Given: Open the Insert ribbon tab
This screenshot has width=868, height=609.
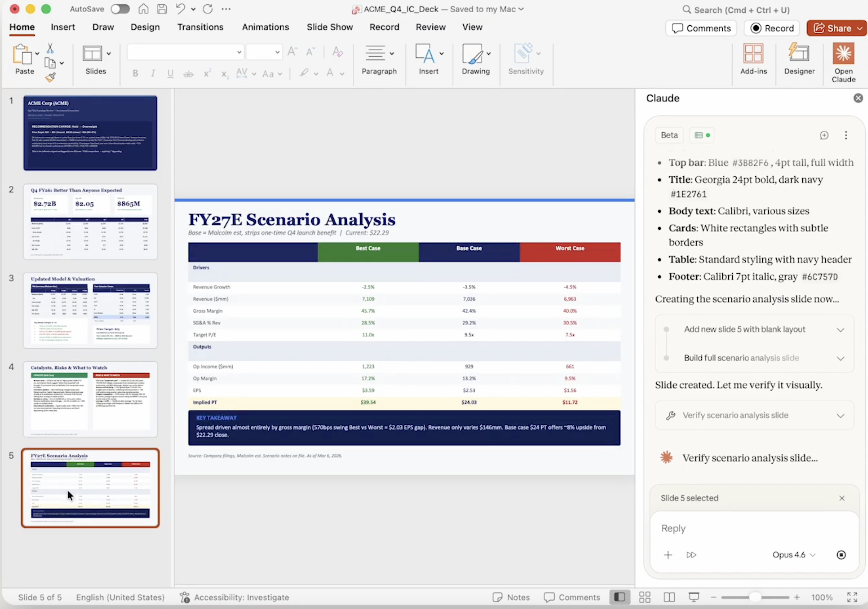Looking at the screenshot, I should point(63,27).
